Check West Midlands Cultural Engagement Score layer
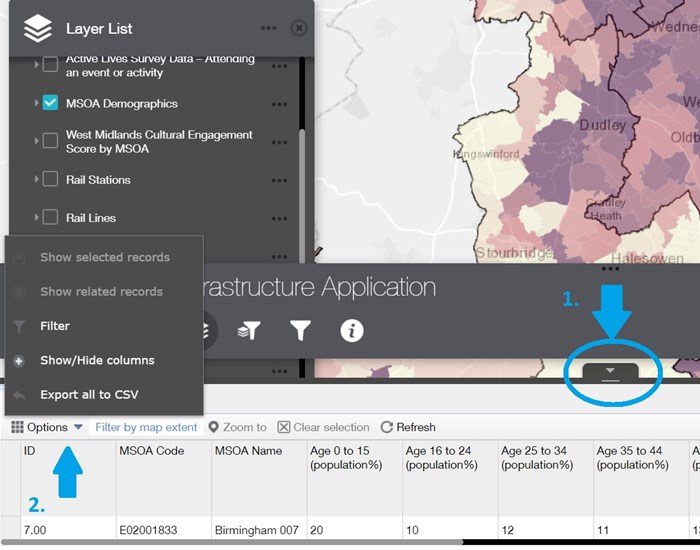Viewport: 700px width, 550px height. 50,141
